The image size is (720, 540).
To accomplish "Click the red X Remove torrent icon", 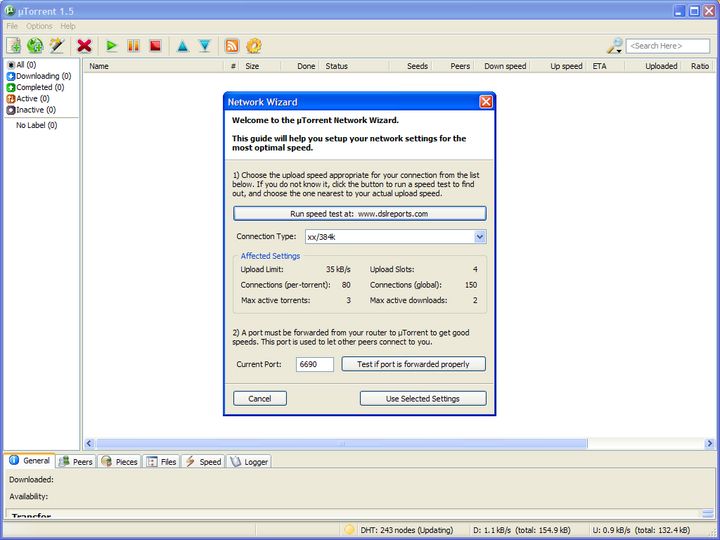I will pos(84,46).
